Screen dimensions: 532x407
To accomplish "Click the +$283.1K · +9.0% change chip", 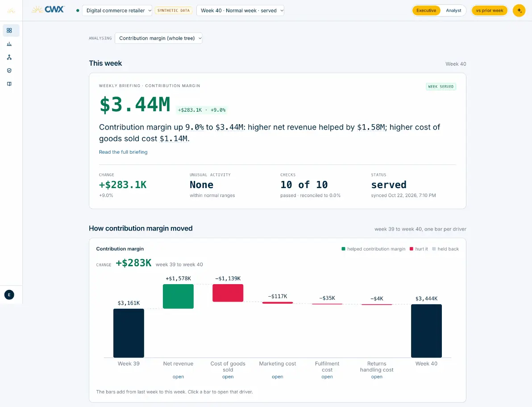I will point(202,110).
